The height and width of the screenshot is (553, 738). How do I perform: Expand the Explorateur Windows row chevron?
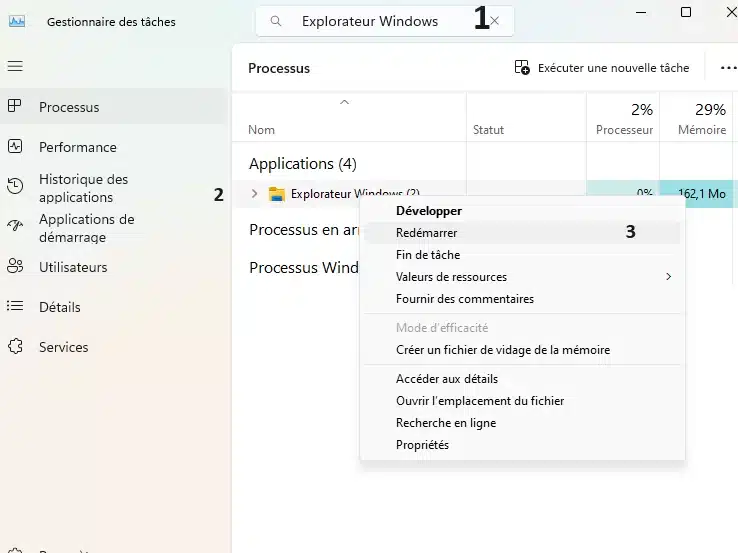(255, 193)
